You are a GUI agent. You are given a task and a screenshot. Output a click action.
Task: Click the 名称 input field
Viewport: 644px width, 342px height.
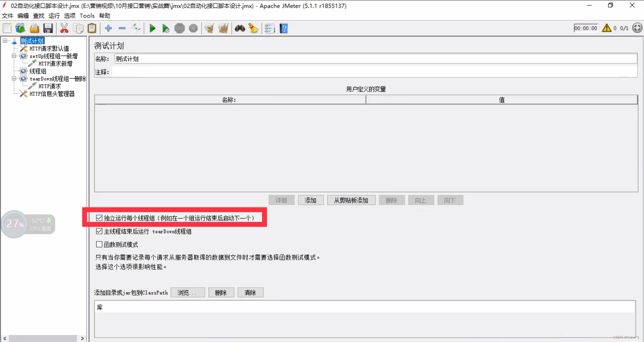tap(376, 59)
